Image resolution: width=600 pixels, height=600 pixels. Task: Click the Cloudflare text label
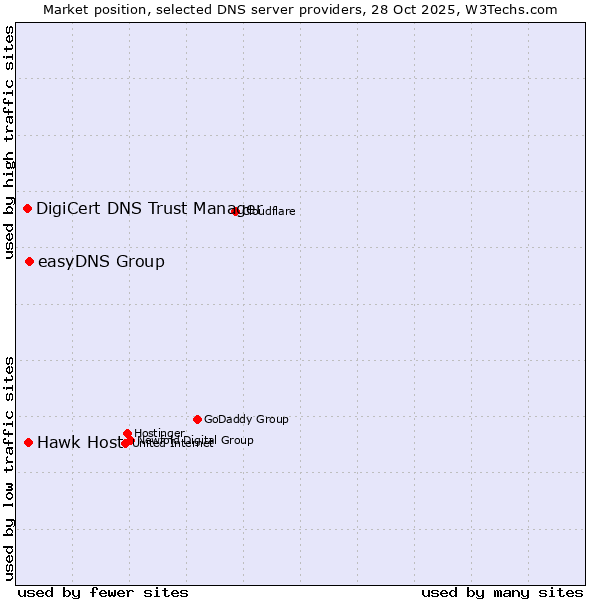(270, 211)
